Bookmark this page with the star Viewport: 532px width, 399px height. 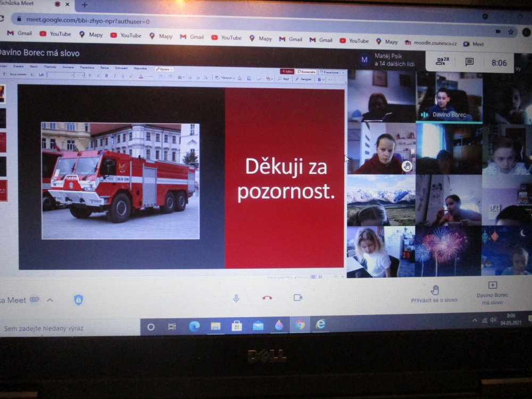click(x=510, y=32)
